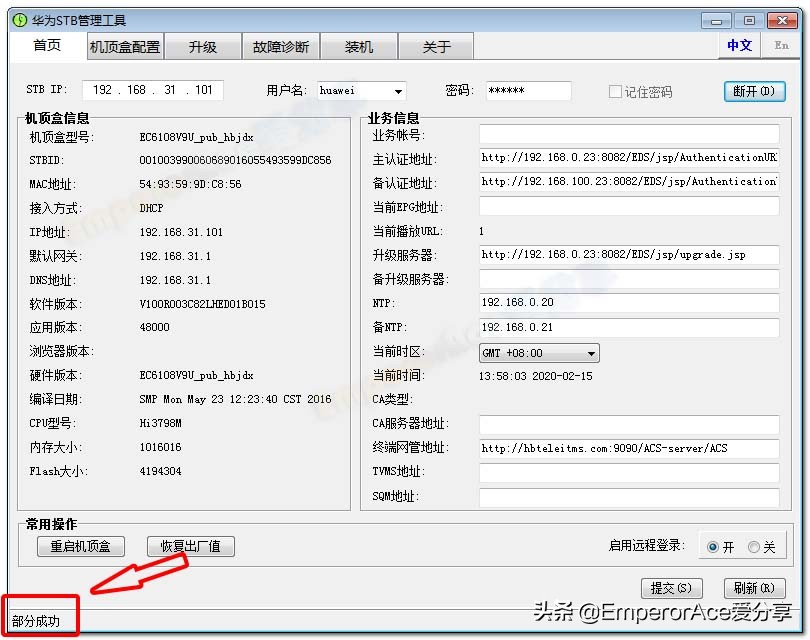Image resolution: width=810 pixels, height=640 pixels.
Task: Enable the 记住密码 remember password checkbox
Action: pyautogui.click(x=617, y=91)
